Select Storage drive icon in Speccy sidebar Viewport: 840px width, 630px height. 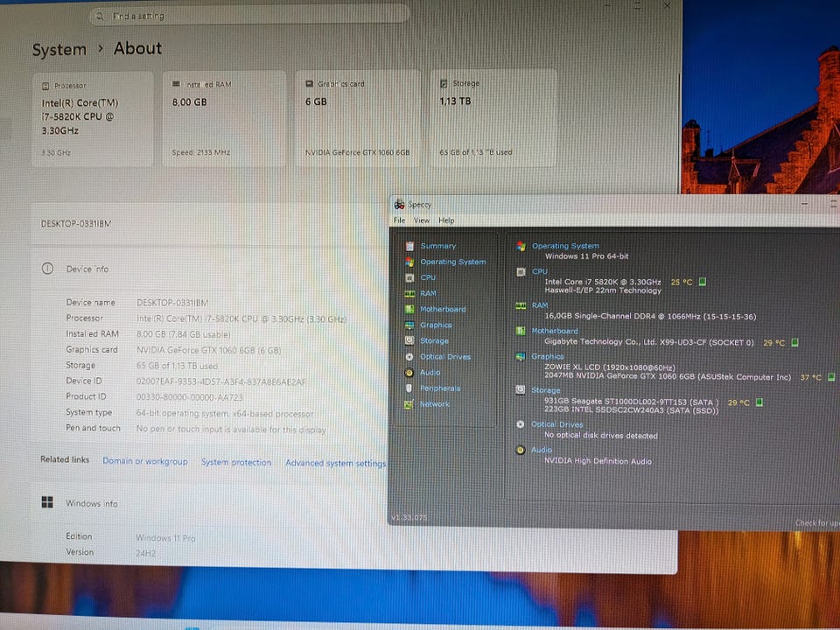pyautogui.click(x=409, y=340)
